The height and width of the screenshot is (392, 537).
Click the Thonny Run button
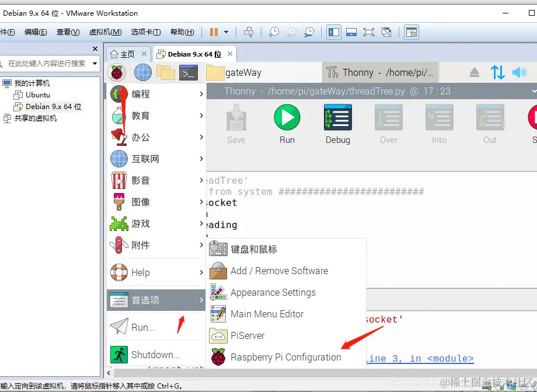pos(287,124)
